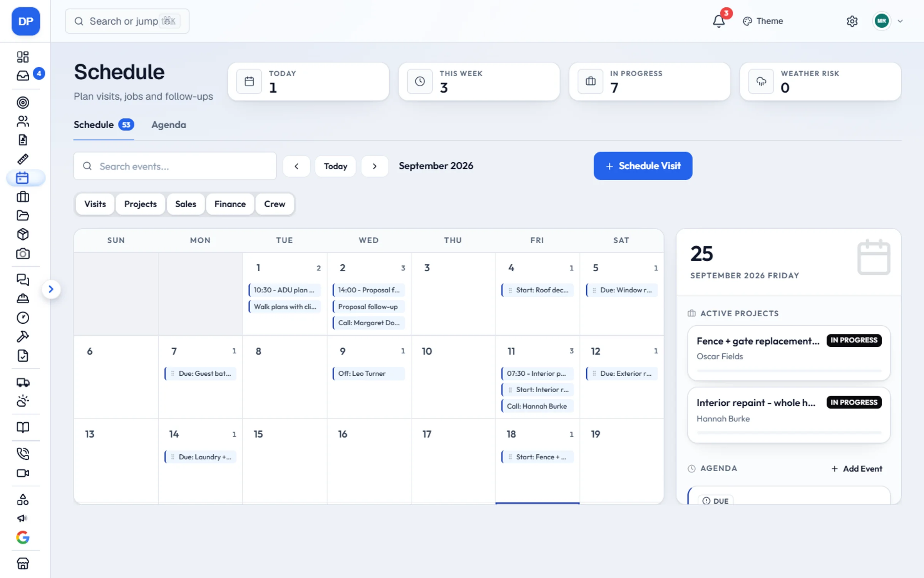924x578 pixels.
Task: Open the truck icon in sidebar
Action: tap(23, 382)
